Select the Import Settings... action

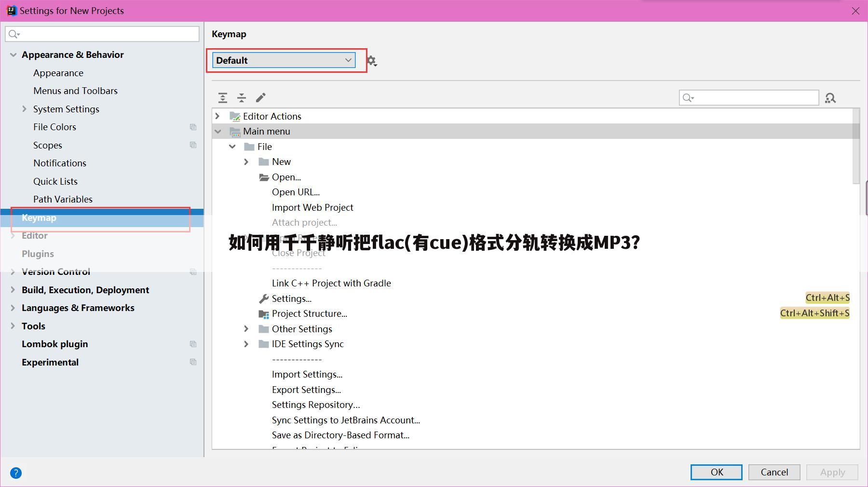(307, 374)
